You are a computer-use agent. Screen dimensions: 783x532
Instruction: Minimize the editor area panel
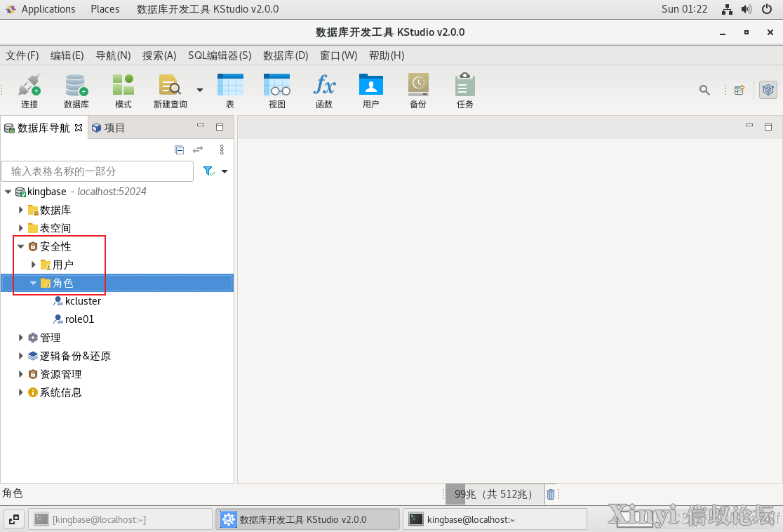749,126
